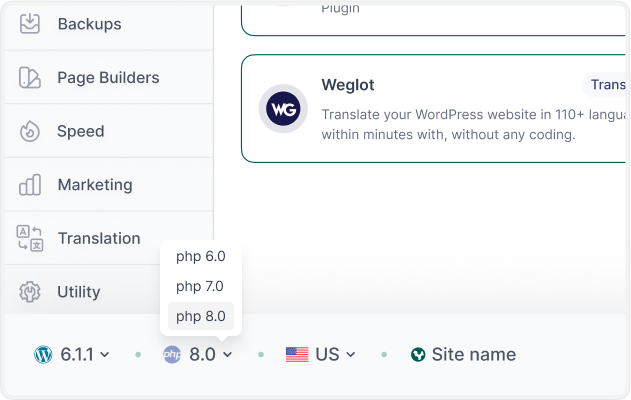
Task: Select php 6.0 from the list
Action: pos(201,256)
